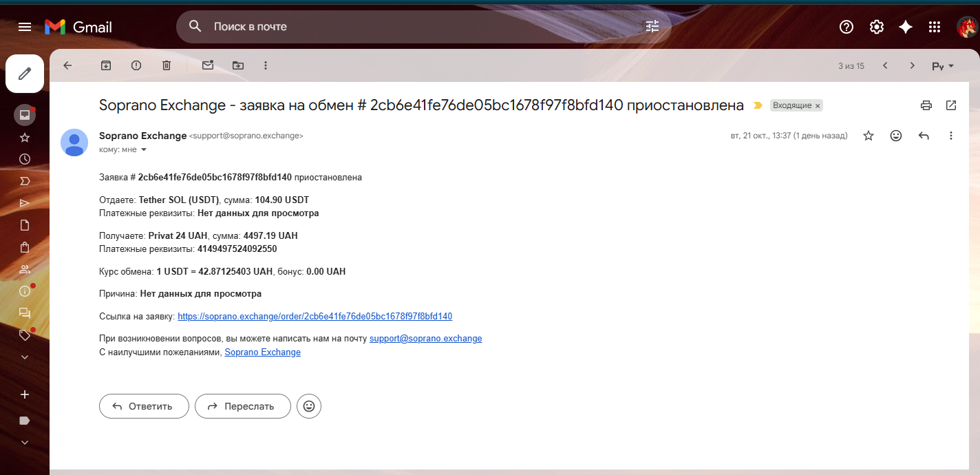Print the email with the printer icon
This screenshot has width=980, height=475.
[x=926, y=105]
